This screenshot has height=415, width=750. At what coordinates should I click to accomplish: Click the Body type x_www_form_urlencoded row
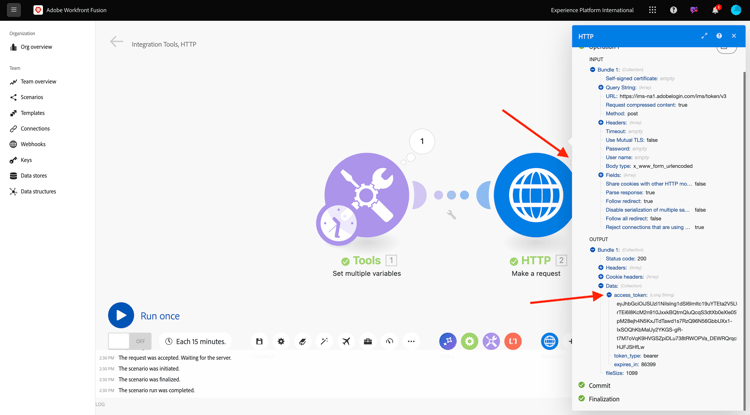pos(649,166)
